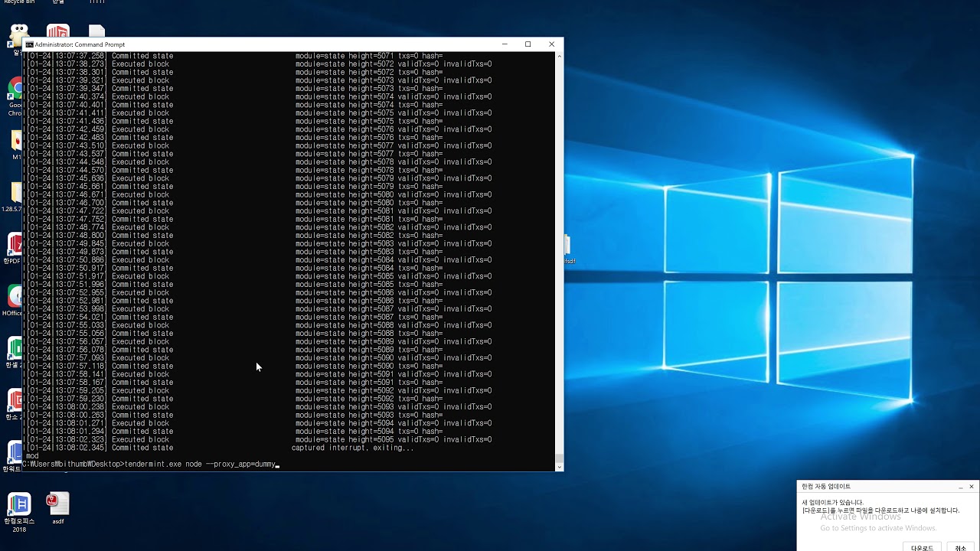
Task: Select the red Hancom icon above Command Prompt
Action: (x=57, y=31)
